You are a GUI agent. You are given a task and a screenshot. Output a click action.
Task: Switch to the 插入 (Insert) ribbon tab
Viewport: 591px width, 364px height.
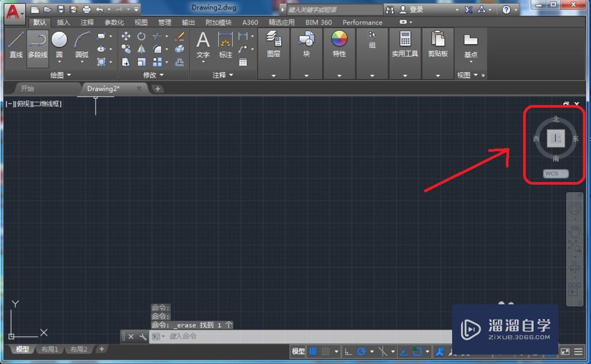63,22
